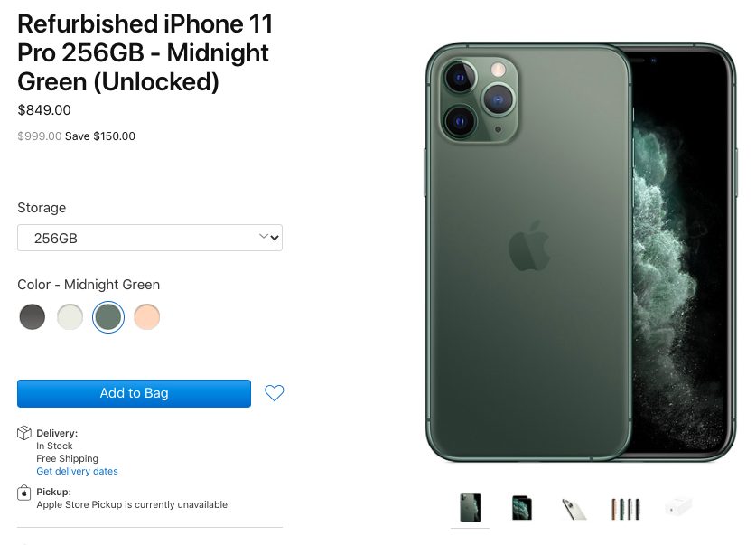Select the Gold color swatch

pos(146,317)
